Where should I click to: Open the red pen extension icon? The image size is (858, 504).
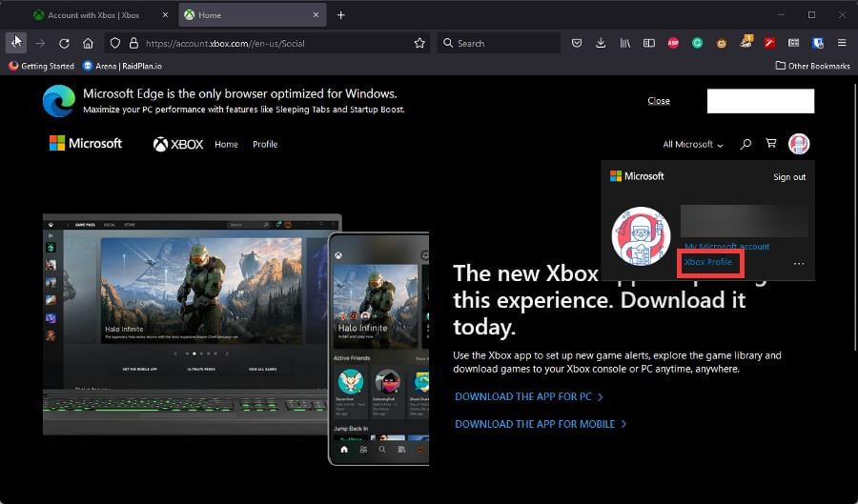(770, 43)
